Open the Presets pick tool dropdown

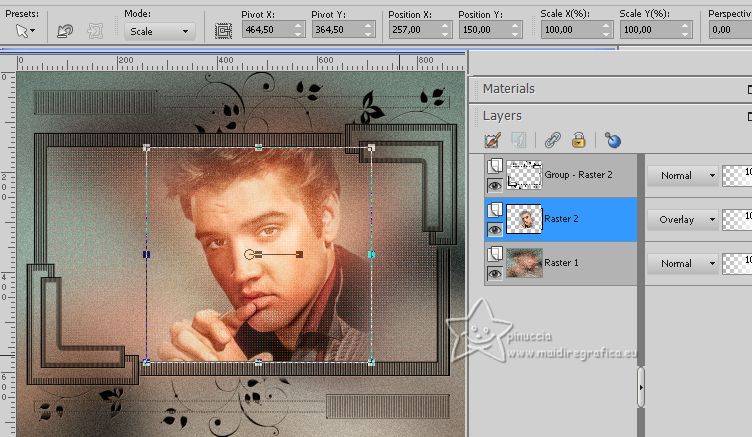point(25,32)
